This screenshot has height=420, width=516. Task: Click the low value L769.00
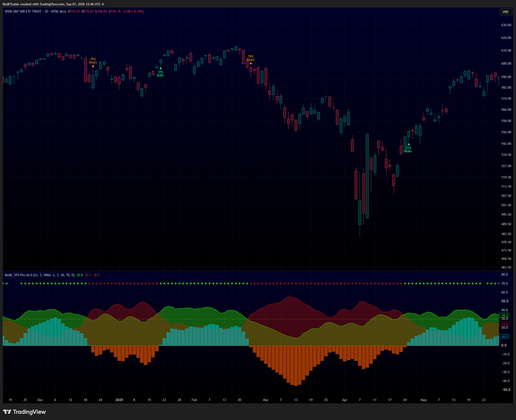[101, 11]
